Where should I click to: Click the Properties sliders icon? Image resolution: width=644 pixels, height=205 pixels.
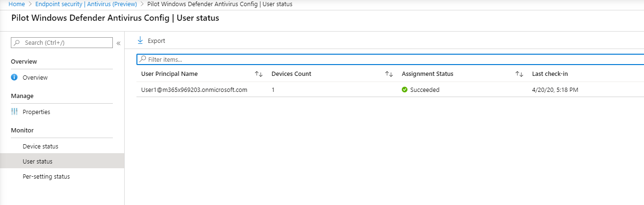pyautogui.click(x=14, y=112)
